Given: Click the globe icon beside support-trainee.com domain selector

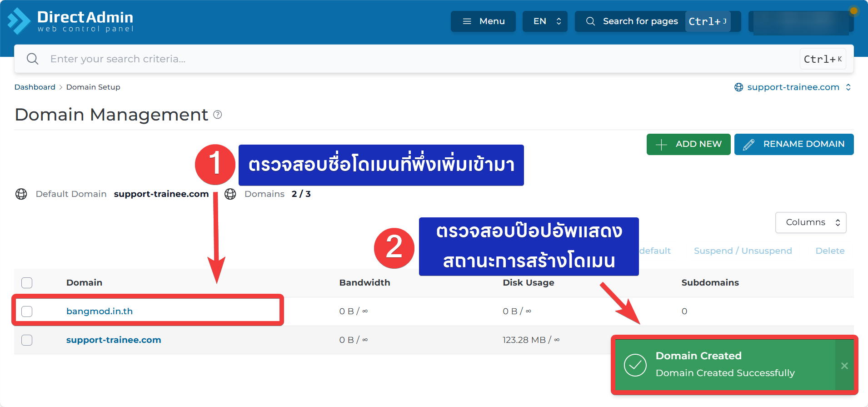Looking at the screenshot, I should 739,87.
